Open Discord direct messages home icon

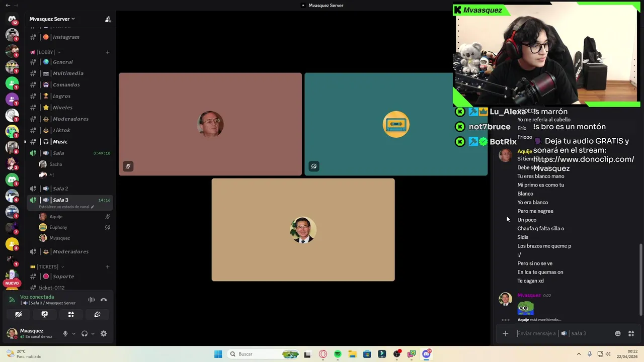click(x=12, y=19)
